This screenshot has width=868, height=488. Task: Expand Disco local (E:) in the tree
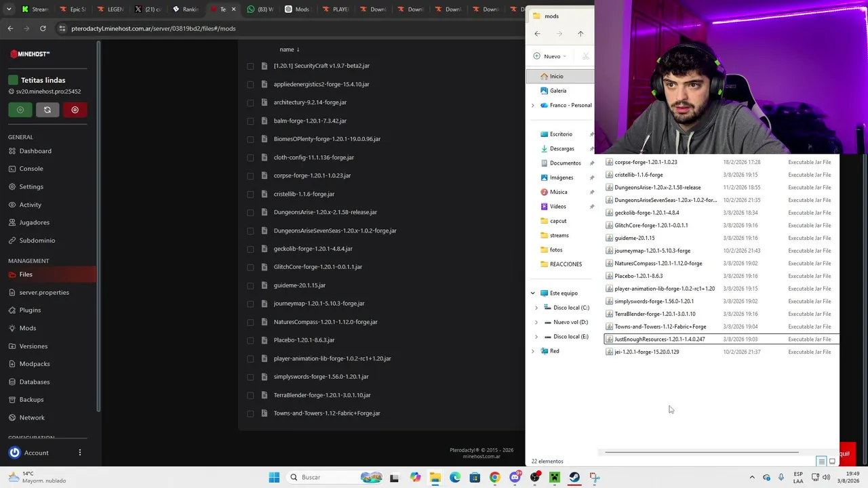point(536,337)
